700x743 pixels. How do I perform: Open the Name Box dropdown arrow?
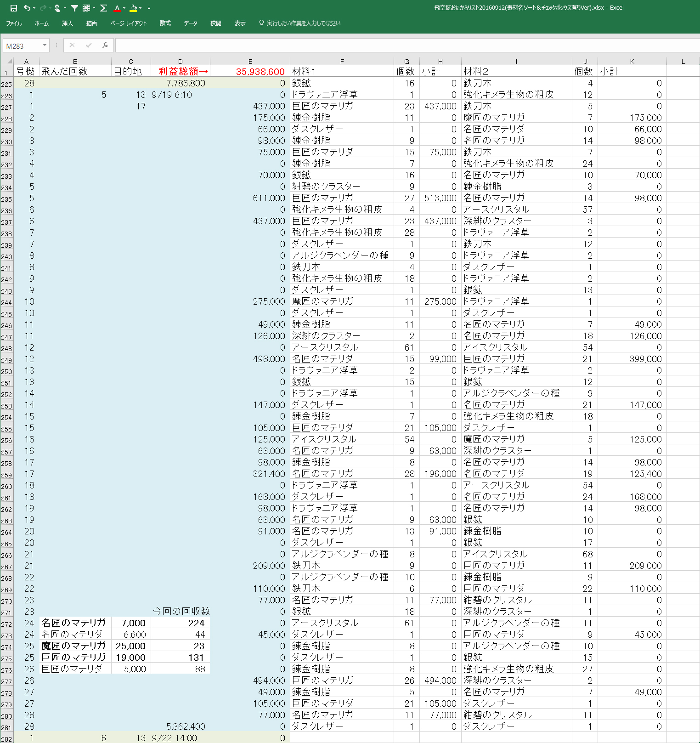(45, 45)
